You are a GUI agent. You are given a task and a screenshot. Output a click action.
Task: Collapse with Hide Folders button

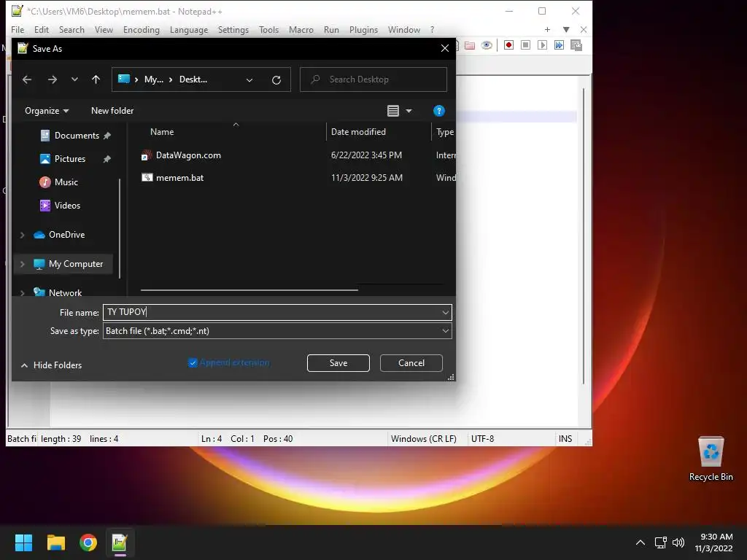(x=52, y=365)
